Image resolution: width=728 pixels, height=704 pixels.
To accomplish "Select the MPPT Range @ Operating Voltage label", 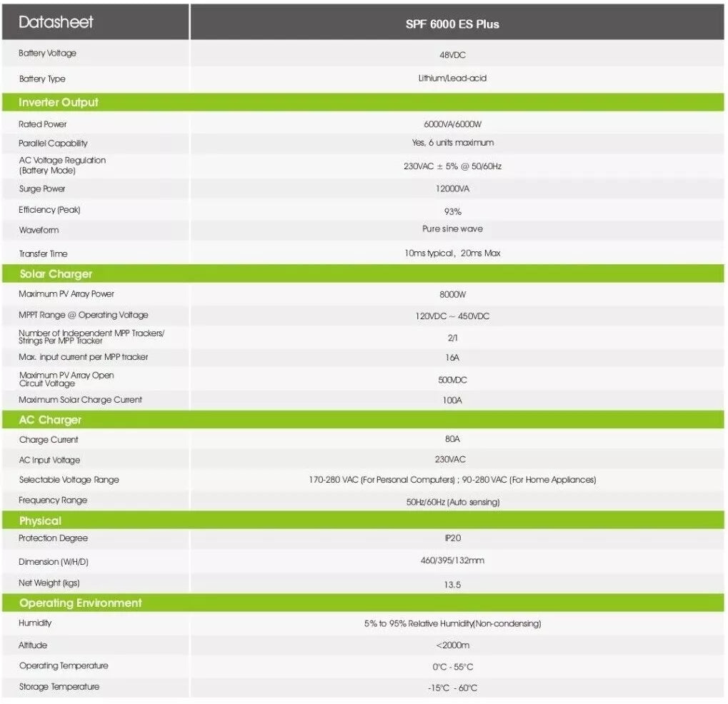I will (84, 315).
